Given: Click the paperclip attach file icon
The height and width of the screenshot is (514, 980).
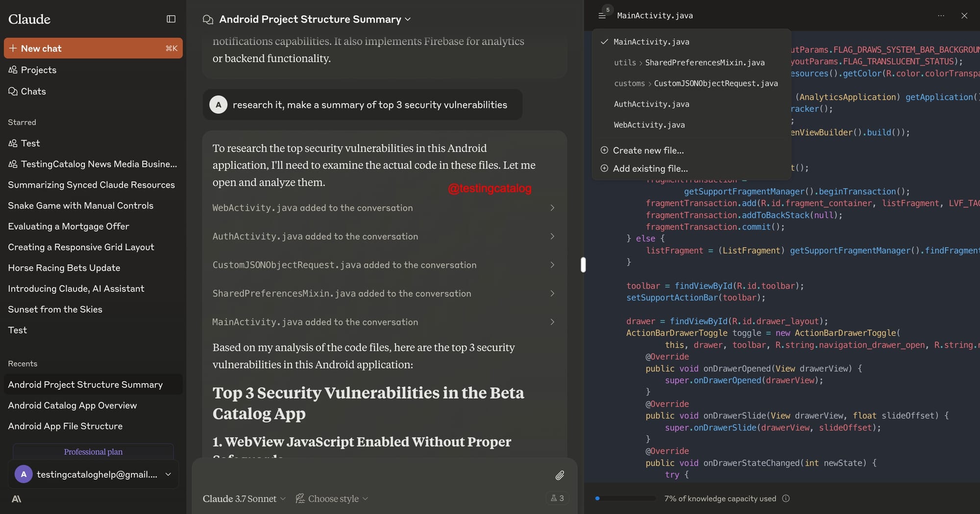Looking at the screenshot, I should (560, 475).
